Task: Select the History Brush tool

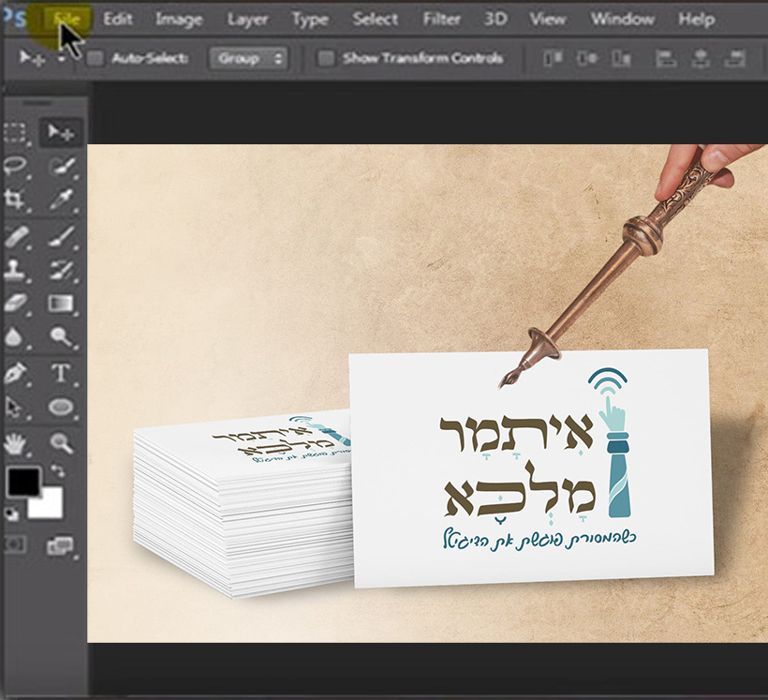Action: [62, 270]
